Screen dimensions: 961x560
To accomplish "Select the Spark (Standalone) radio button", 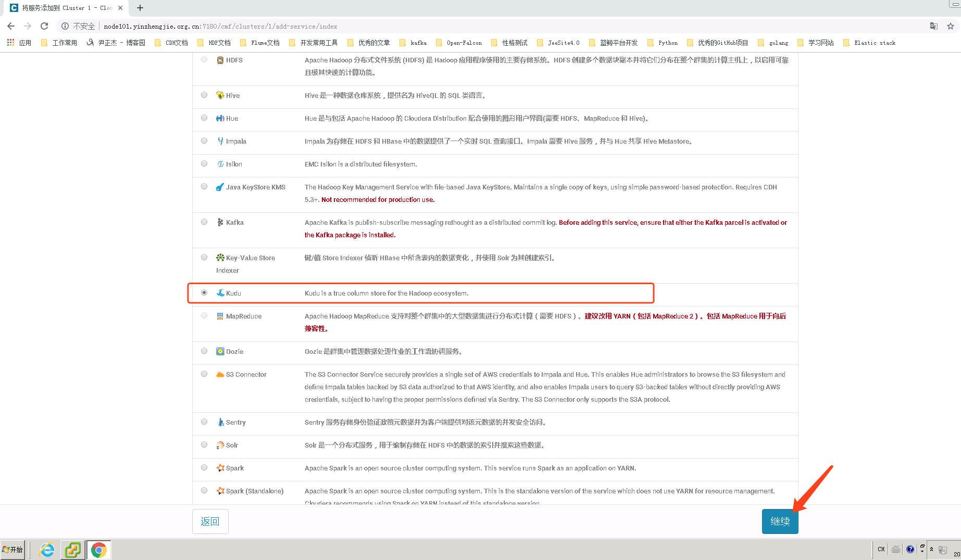I will pyautogui.click(x=204, y=490).
